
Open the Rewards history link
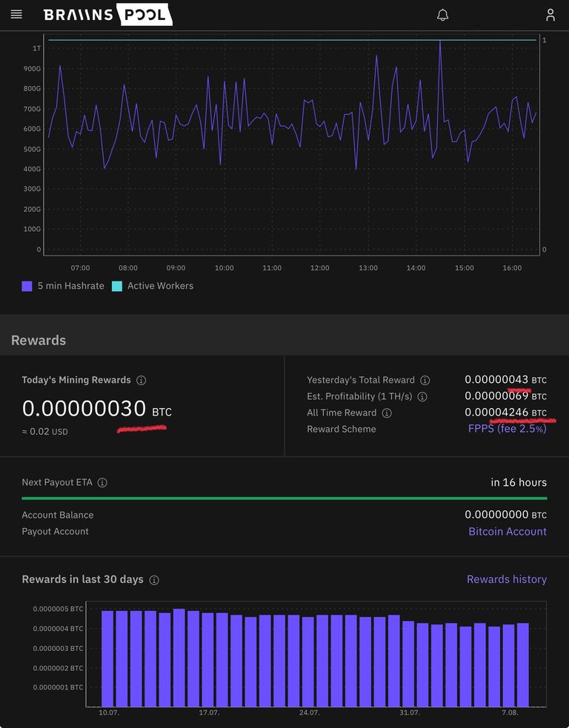[507, 579]
